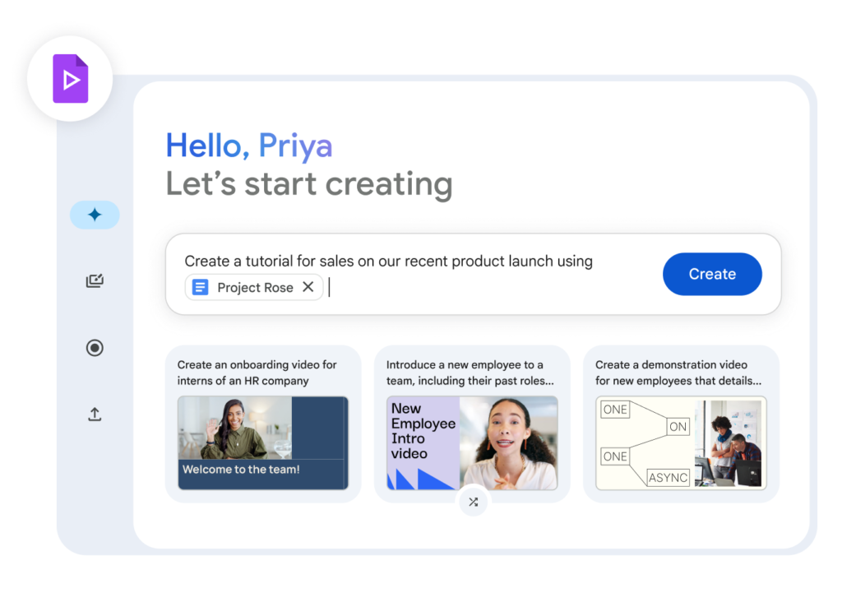The height and width of the screenshot is (616, 842).
Task: Remove Project Rose using its X icon
Action: click(x=308, y=287)
